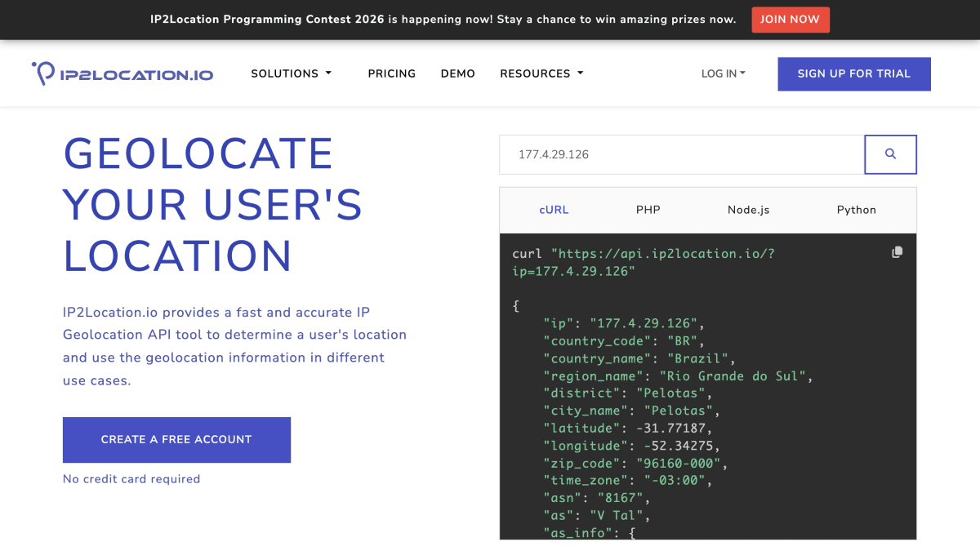Click the Programming Contest 2026 banner text
The image size is (980, 551).
[443, 20]
